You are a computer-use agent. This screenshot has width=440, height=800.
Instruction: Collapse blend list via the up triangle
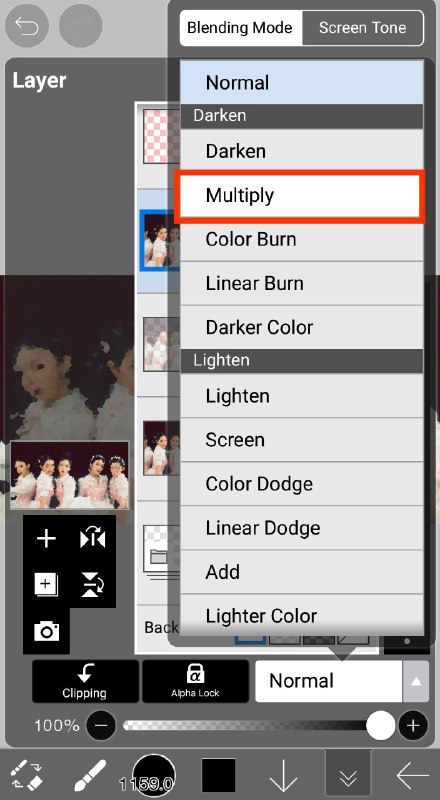click(416, 681)
